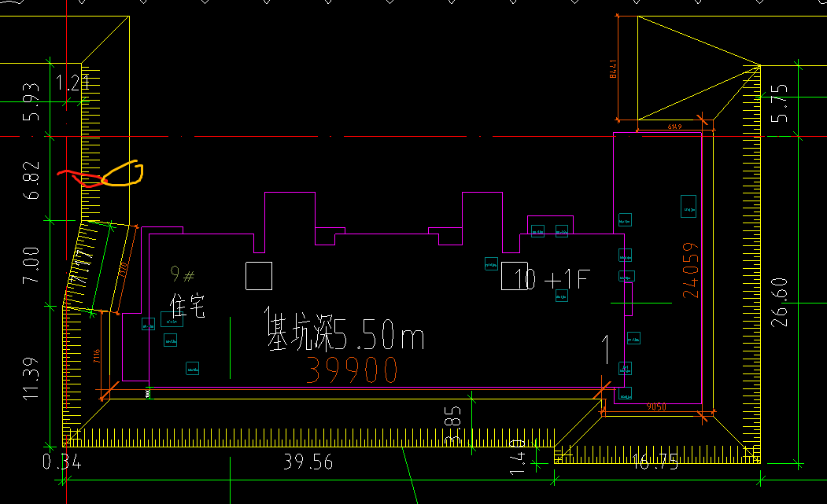The image size is (827, 504).
Task: Select the red 39900 dimension text
Action: coord(352,370)
